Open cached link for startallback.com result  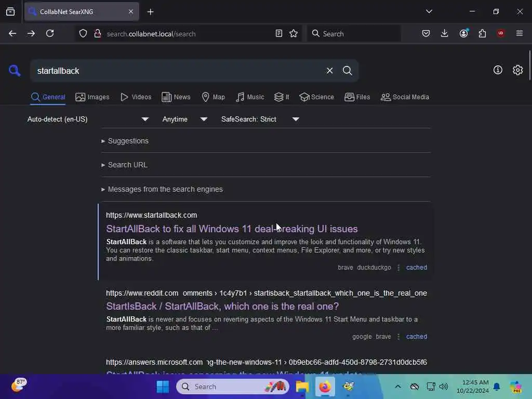(x=416, y=268)
